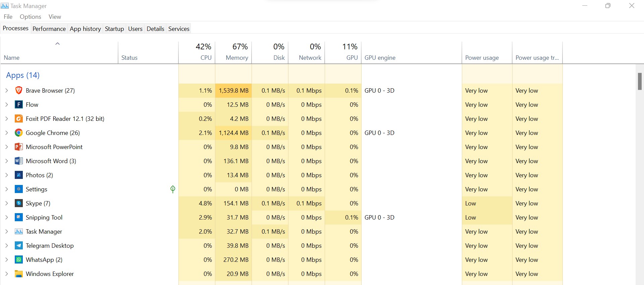Select the Google Chrome icon
644x285 pixels.
(x=19, y=133)
